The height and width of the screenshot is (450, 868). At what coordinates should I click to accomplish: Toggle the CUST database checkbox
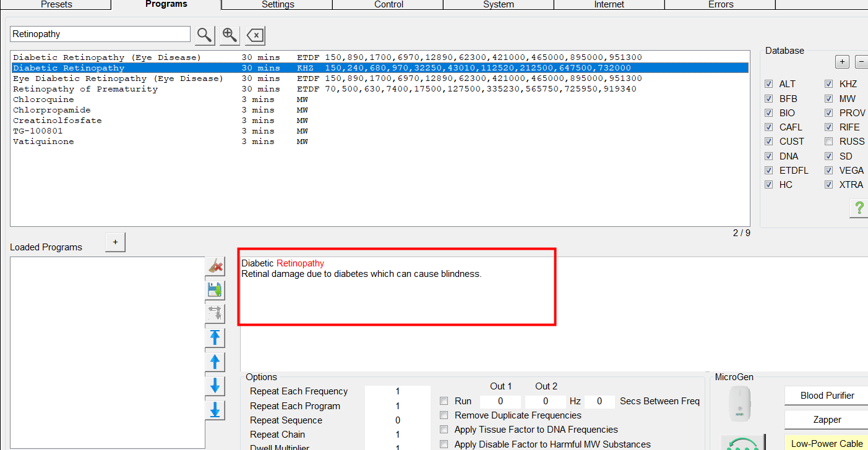tap(769, 142)
